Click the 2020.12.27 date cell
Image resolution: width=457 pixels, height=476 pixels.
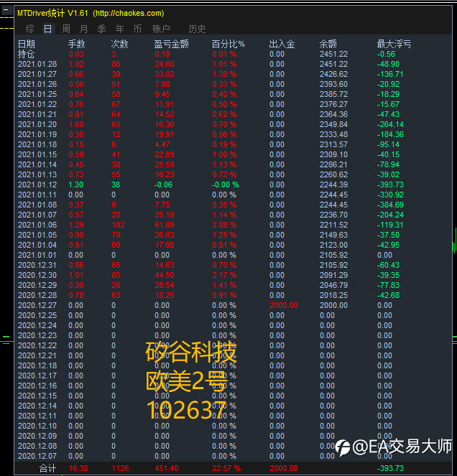(37, 305)
